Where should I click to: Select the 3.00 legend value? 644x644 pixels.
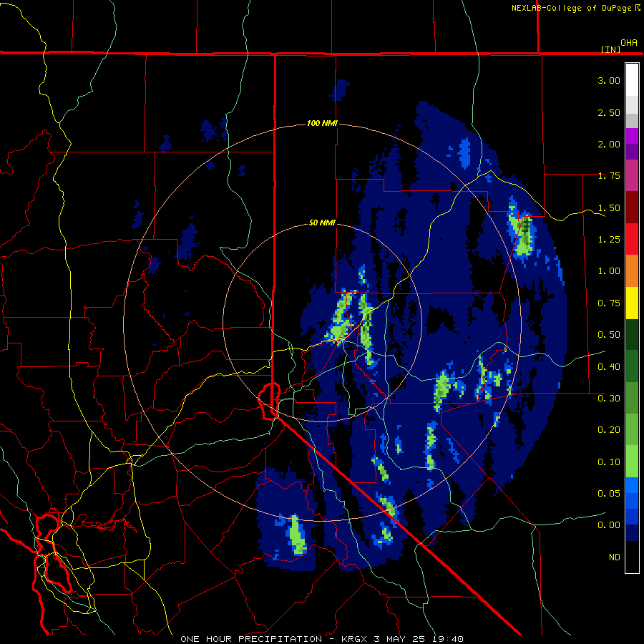point(609,80)
